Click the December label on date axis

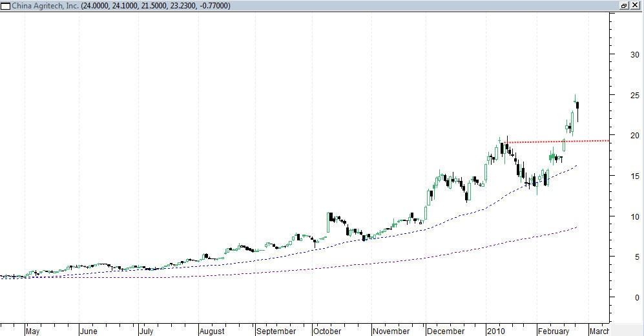(x=446, y=331)
